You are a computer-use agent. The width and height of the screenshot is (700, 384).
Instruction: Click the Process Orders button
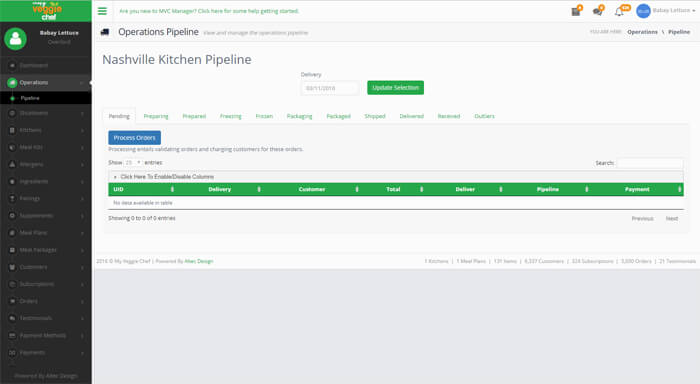[134, 138]
